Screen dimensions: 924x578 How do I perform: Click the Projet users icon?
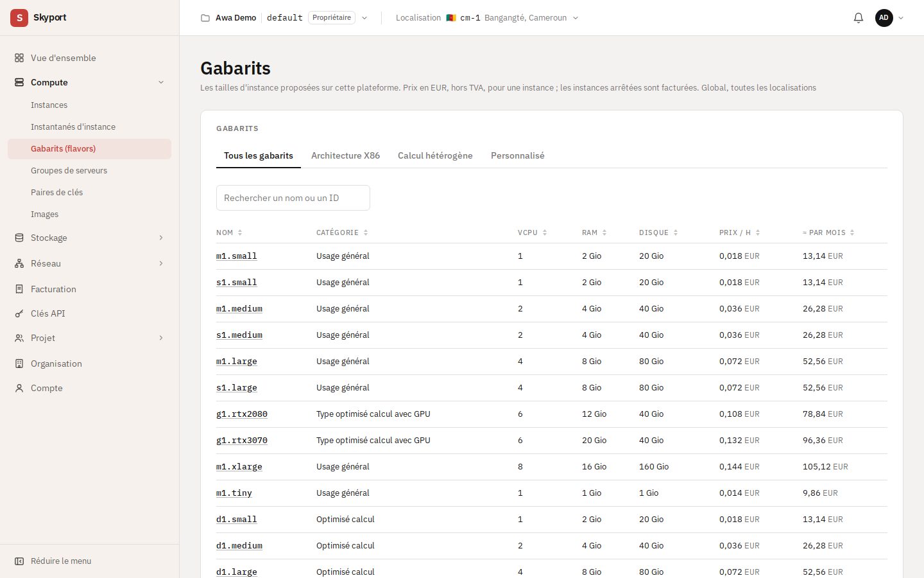pyautogui.click(x=19, y=338)
